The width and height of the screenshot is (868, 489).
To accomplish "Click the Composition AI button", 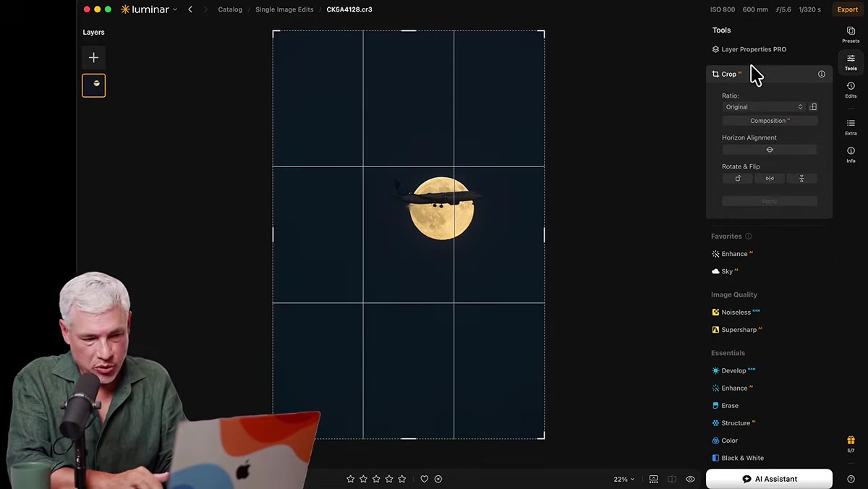I will pyautogui.click(x=770, y=121).
